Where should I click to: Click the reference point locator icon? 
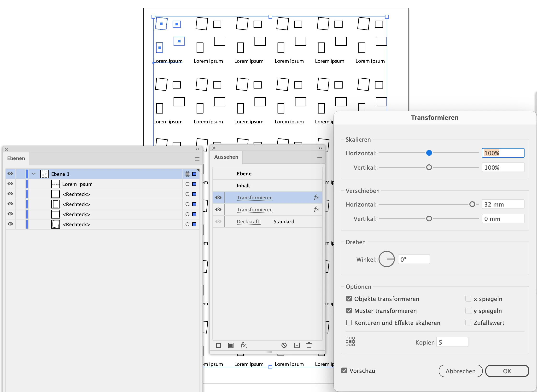(x=350, y=341)
